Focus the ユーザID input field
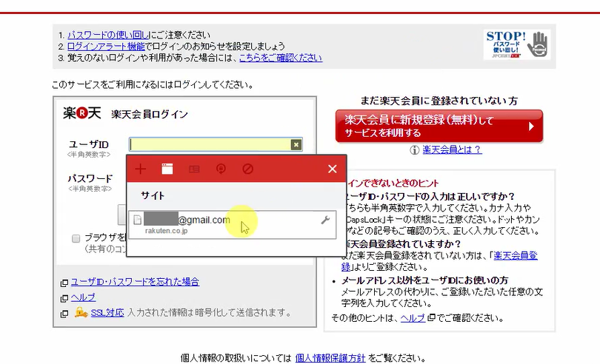This screenshot has width=600, height=364. click(216, 144)
